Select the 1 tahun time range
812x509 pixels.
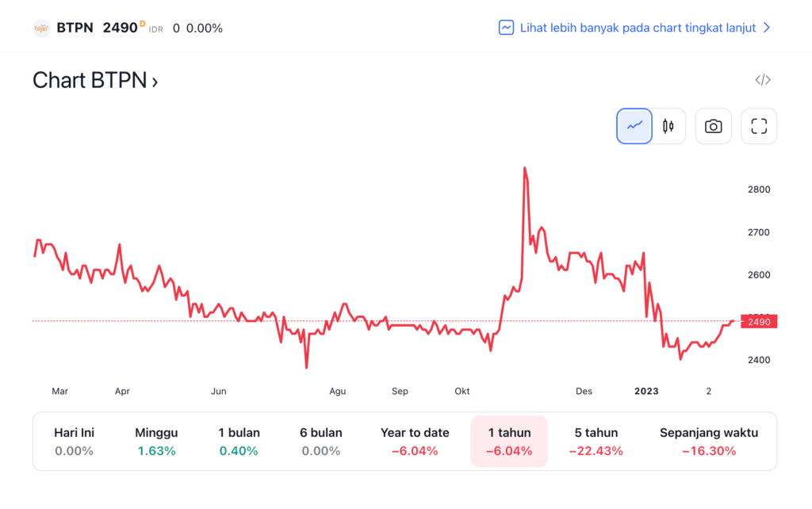tap(508, 442)
